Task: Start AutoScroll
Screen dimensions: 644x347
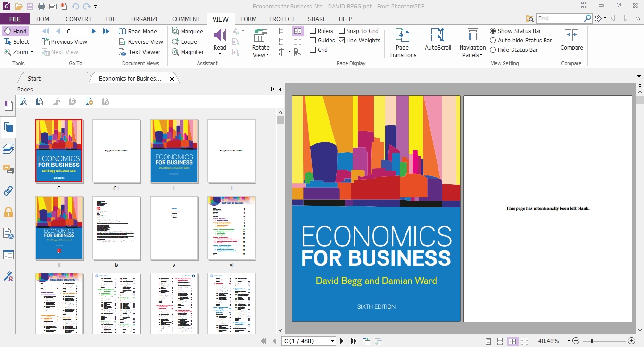Action: (438, 40)
